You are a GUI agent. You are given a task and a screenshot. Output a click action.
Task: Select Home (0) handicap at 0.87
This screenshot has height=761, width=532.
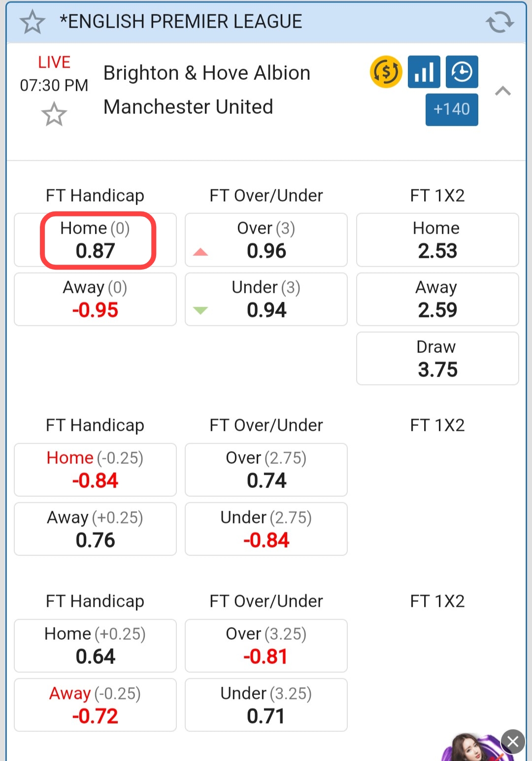pyautogui.click(x=96, y=240)
